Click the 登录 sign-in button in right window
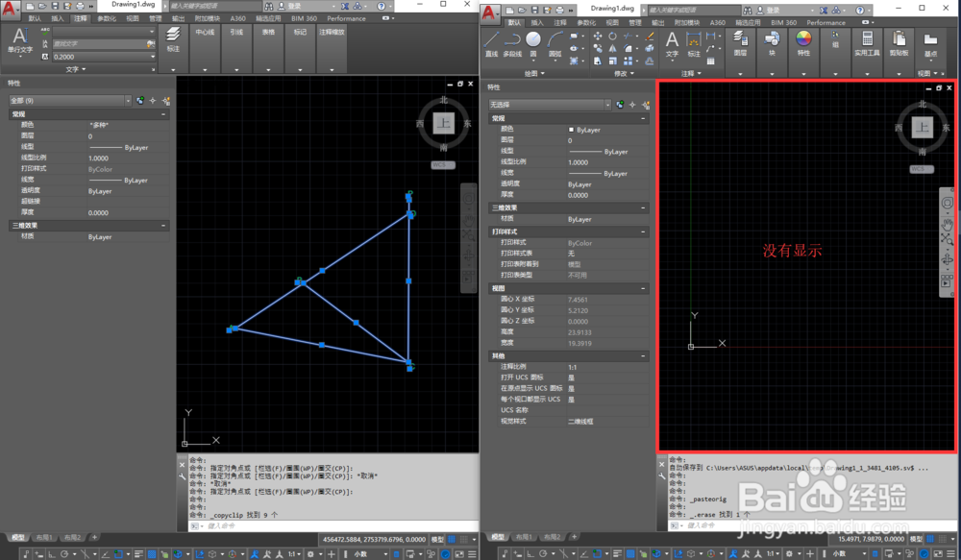This screenshot has height=560, width=961. [x=774, y=11]
